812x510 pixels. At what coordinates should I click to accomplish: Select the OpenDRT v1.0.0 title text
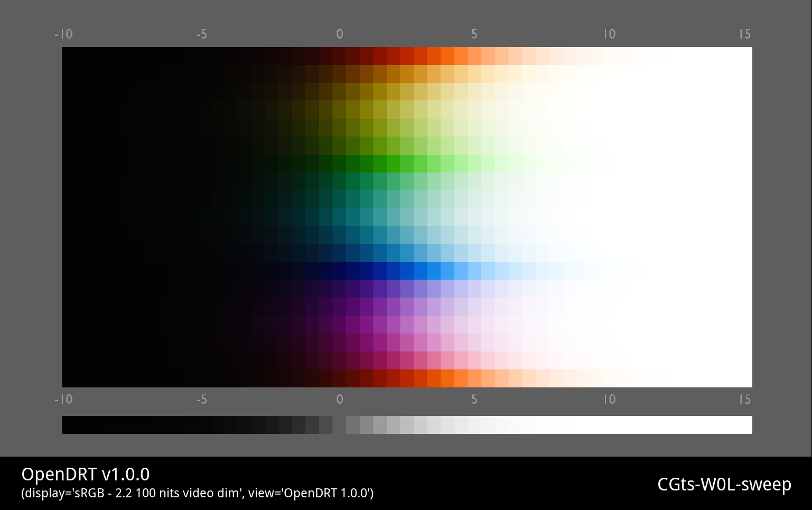tap(86, 474)
